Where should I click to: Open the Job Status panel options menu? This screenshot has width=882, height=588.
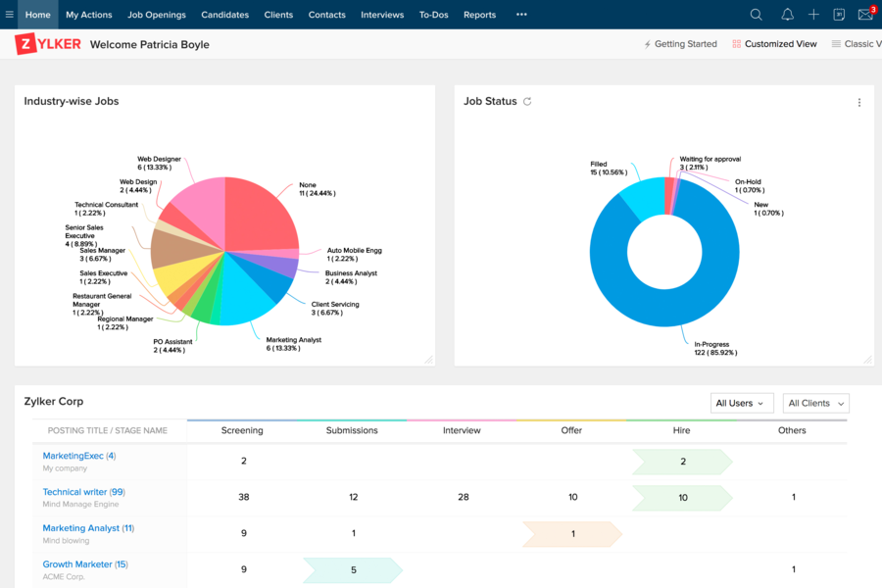pos(859,102)
